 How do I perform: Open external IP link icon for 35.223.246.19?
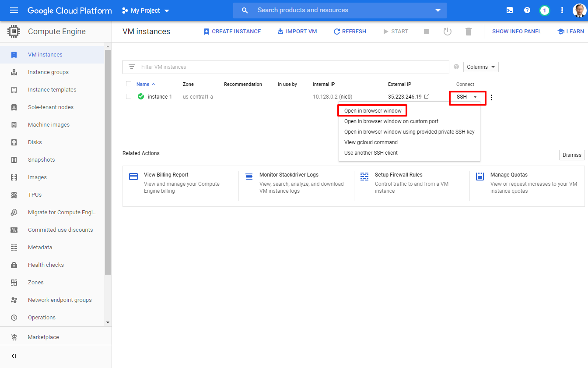click(427, 96)
